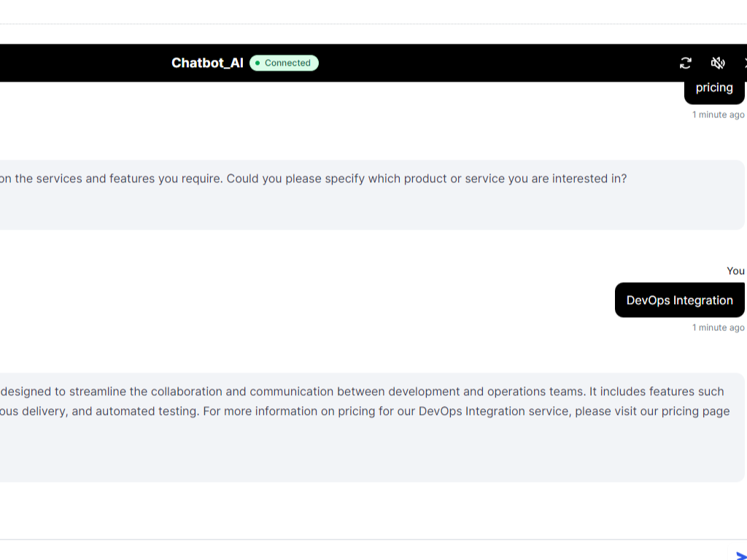Click the bot reply about streamlining collaboration
Image resolution: width=747 pixels, height=560 pixels.
pos(365,427)
